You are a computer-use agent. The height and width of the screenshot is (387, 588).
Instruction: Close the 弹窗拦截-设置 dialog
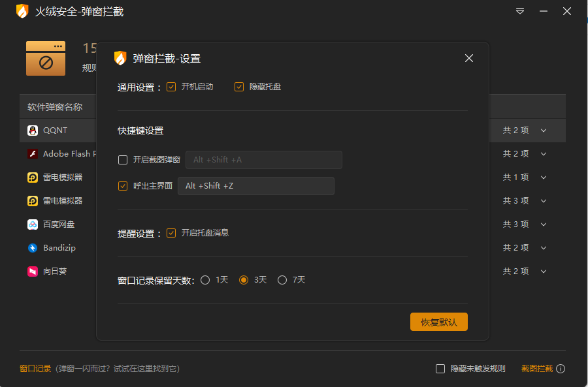pos(468,58)
